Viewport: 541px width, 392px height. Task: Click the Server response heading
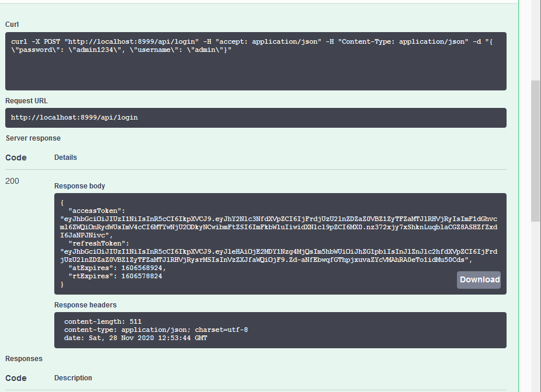coord(33,138)
